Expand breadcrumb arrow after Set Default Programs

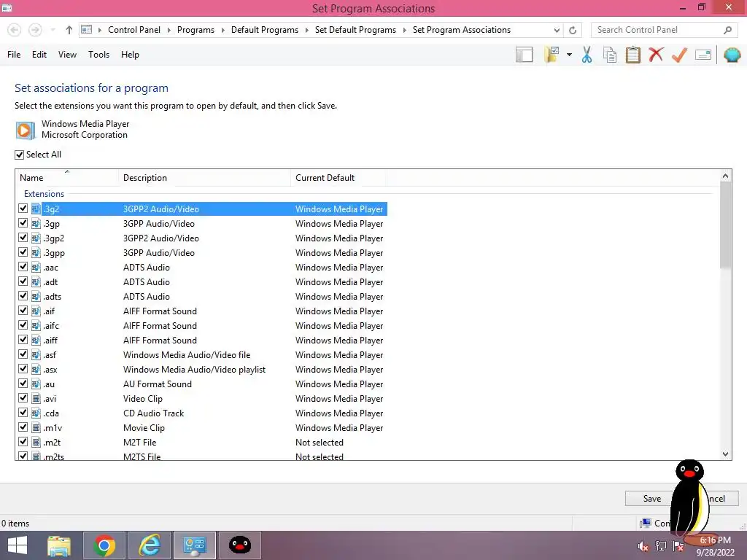(404, 30)
